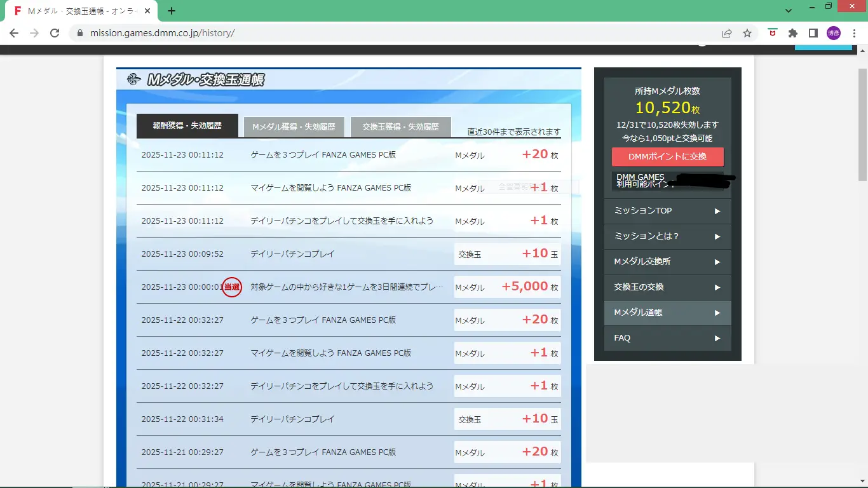Click the browser back arrow
The height and width of the screenshot is (488, 868).
(x=14, y=33)
